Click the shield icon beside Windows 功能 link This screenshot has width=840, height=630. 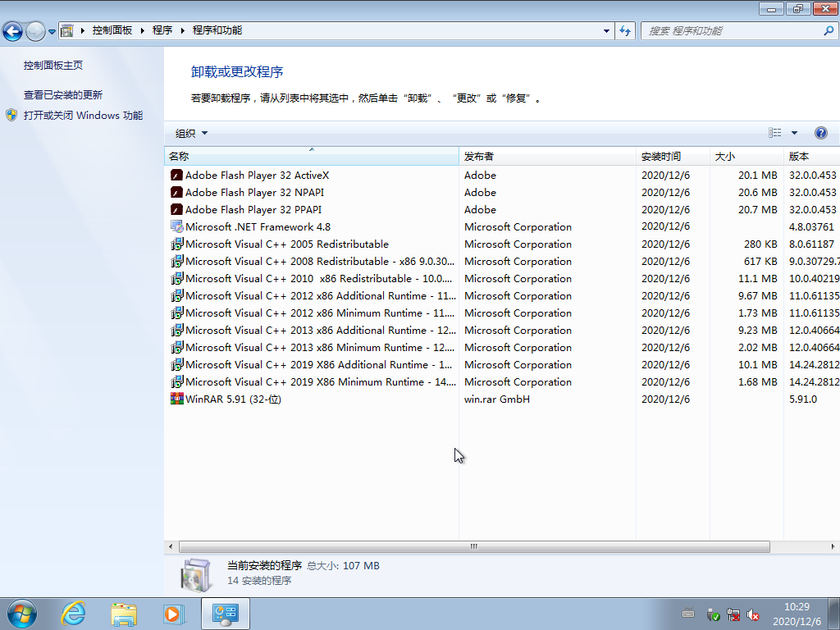pyautogui.click(x=11, y=115)
